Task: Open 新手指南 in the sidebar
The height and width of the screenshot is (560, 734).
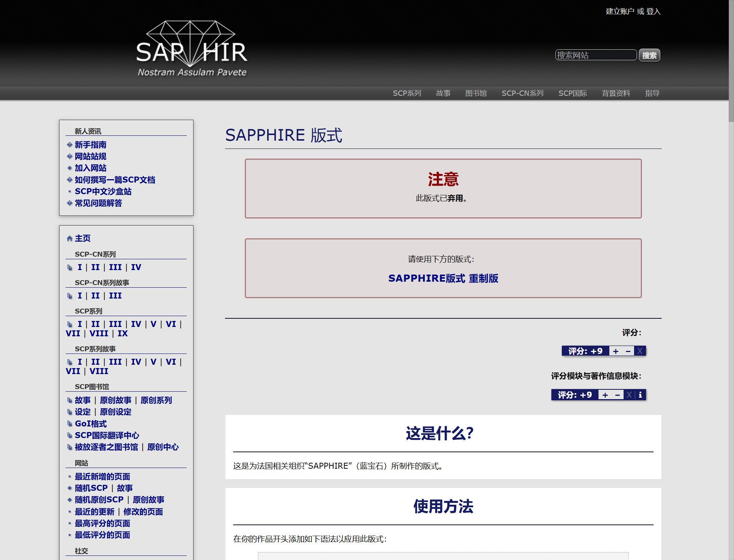Action: (91, 145)
